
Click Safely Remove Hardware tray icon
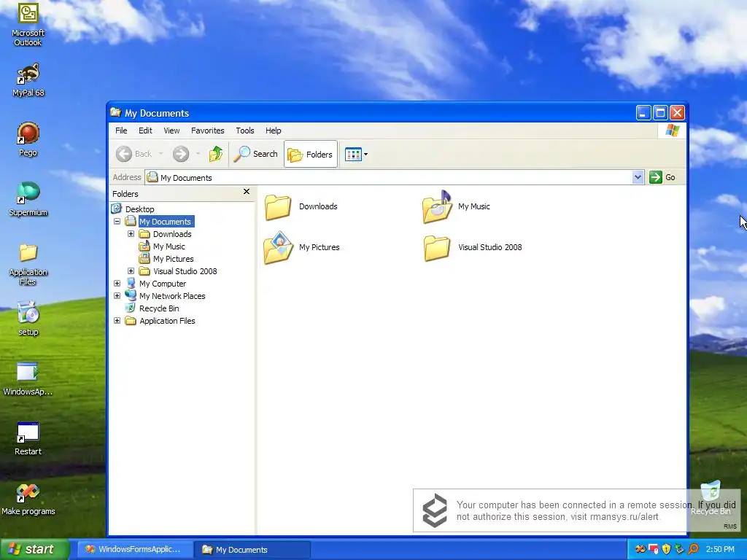[679, 549]
